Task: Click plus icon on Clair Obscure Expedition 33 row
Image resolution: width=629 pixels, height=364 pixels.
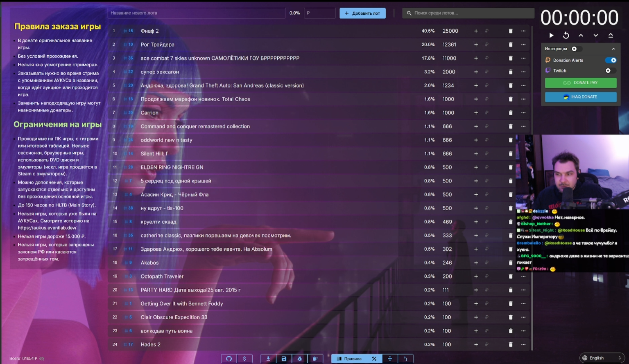Action: [x=476, y=317]
